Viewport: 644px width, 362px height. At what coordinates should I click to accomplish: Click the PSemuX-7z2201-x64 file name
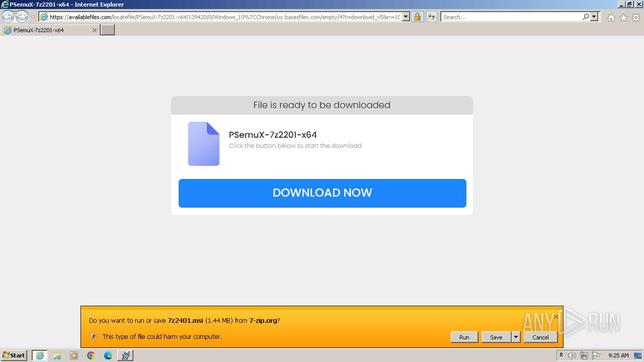point(273,135)
